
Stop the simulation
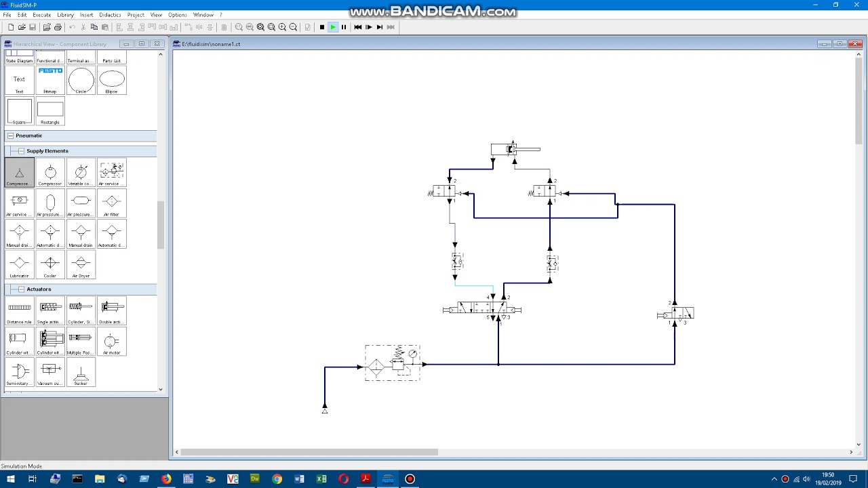click(x=322, y=27)
